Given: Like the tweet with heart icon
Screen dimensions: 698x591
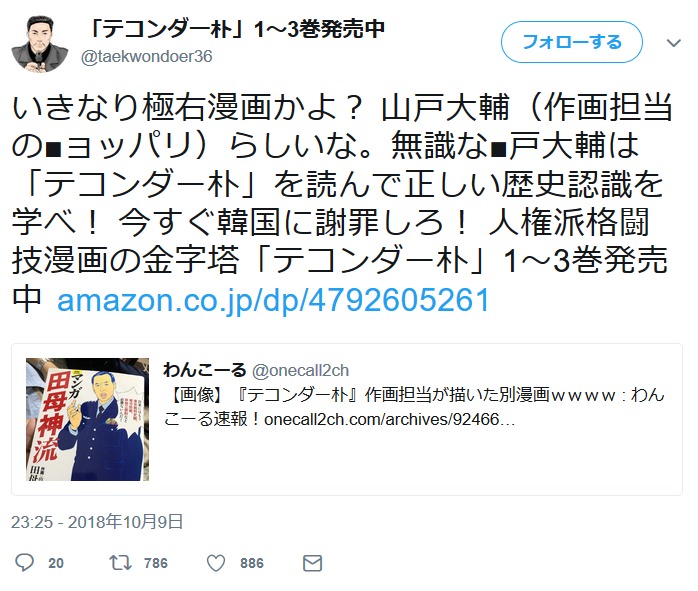Looking at the screenshot, I should (216, 563).
